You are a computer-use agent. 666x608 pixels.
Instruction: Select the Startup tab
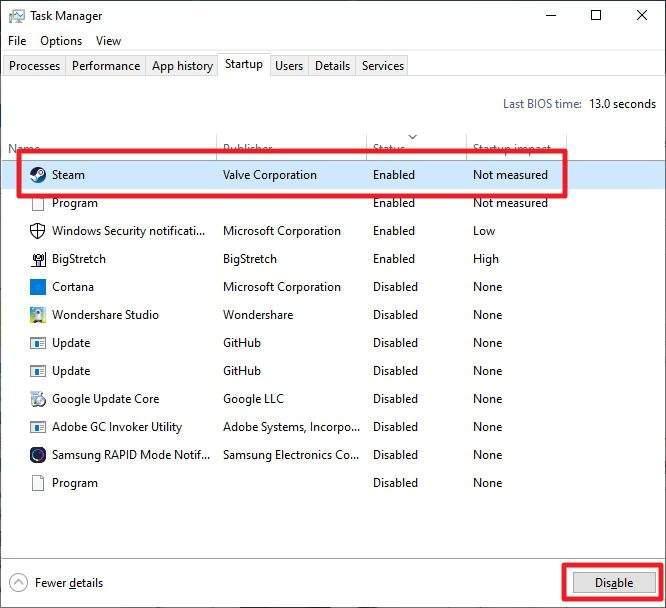pyautogui.click(x=244, y=64)
